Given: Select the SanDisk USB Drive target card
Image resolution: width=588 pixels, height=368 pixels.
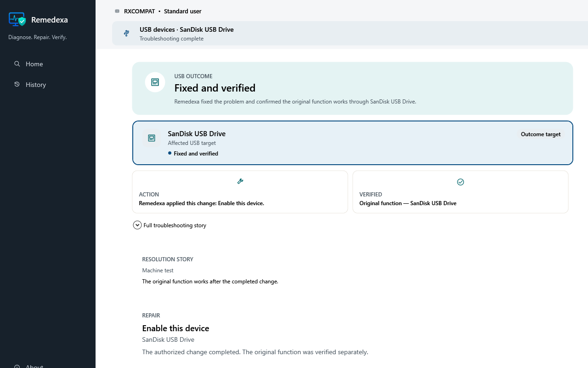Looking at the screenshot, I should coord(353,143).
